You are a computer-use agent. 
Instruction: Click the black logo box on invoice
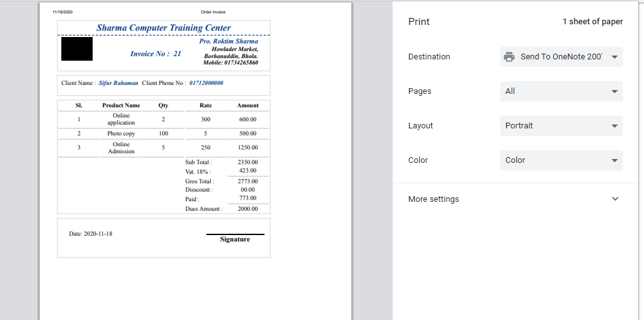click(x=77, y=49)
